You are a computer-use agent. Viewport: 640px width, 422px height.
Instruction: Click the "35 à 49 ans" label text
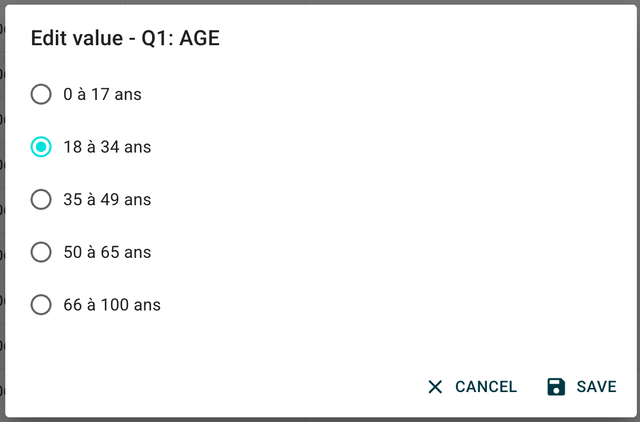point(107,200)
